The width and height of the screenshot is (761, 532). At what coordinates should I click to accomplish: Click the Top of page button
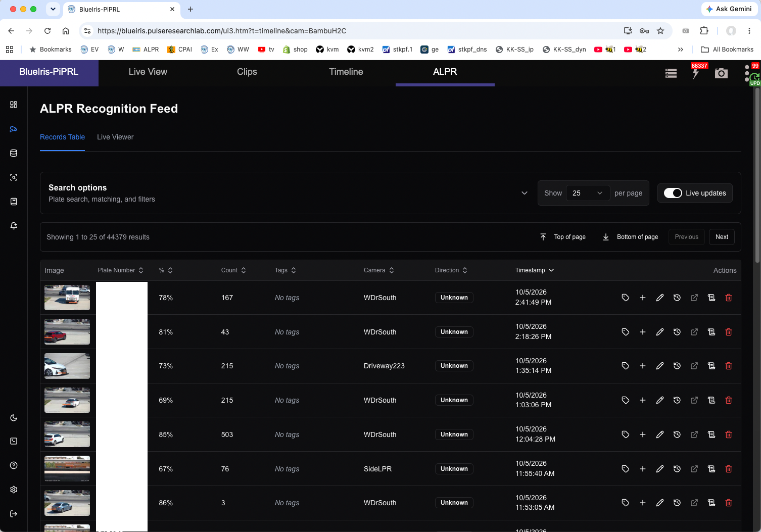(x=563, y=237)
